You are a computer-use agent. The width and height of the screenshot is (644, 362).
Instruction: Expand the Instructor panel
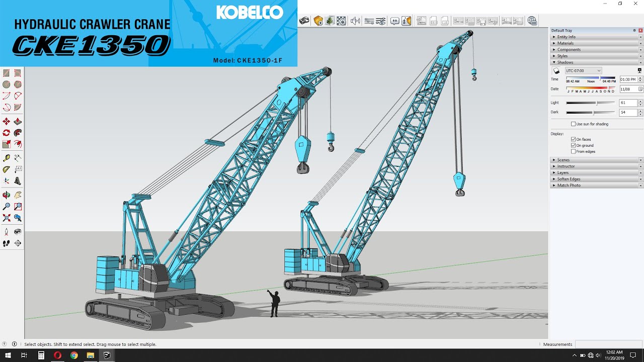pos(596,166)
